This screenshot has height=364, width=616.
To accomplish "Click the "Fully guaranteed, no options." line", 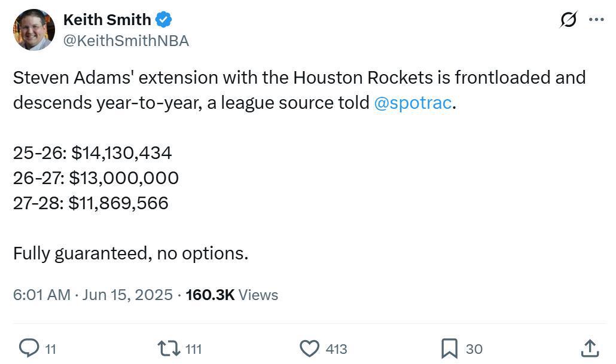I will tap(130, 253).
